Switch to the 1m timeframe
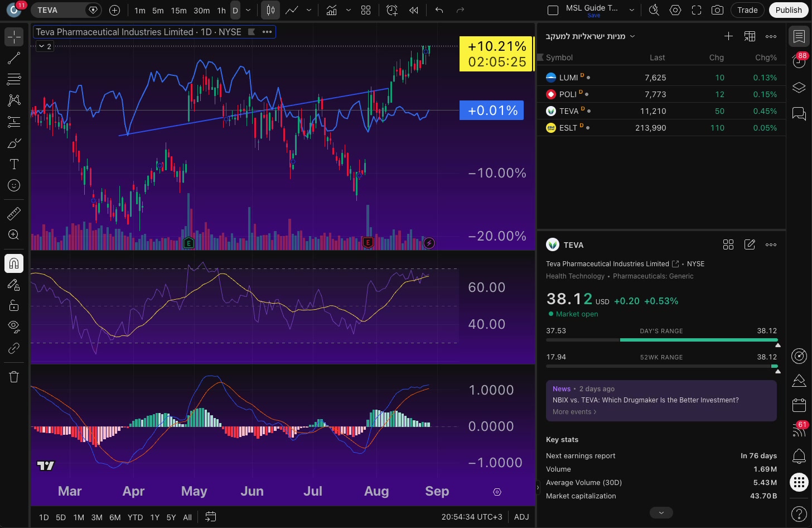This screenshot has width=812, height=528. [x=140, y=10]
